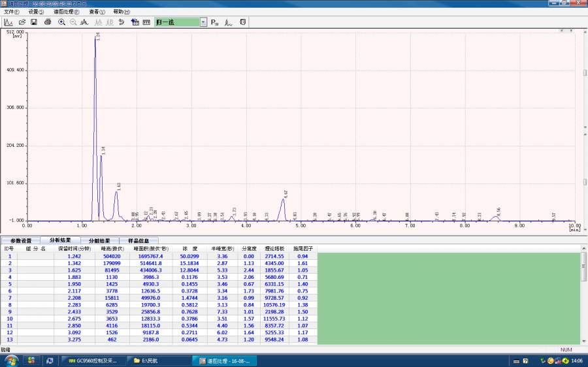Open the 设置(S) menu

36,12
